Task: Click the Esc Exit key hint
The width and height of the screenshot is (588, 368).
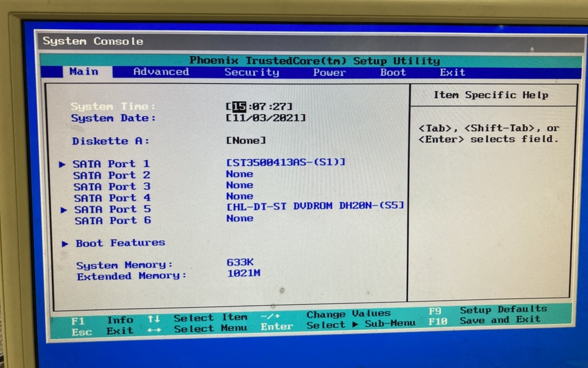Action: (x=102, y=331)
